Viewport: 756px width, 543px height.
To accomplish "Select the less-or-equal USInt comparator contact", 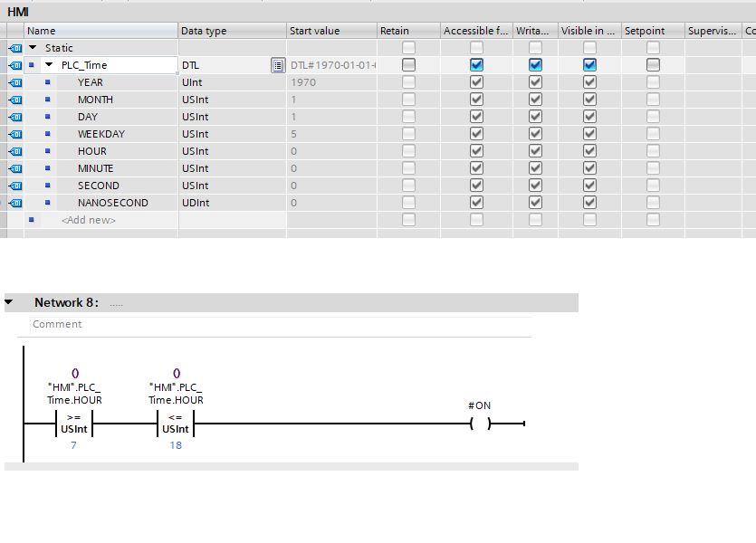I will pos(176,424).
